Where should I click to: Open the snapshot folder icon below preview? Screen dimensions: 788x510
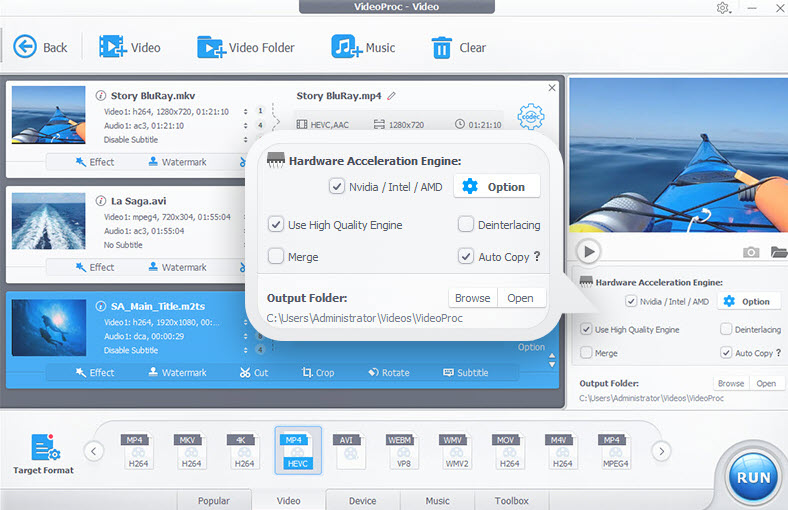pyautogui.click(x=779, y=252)
